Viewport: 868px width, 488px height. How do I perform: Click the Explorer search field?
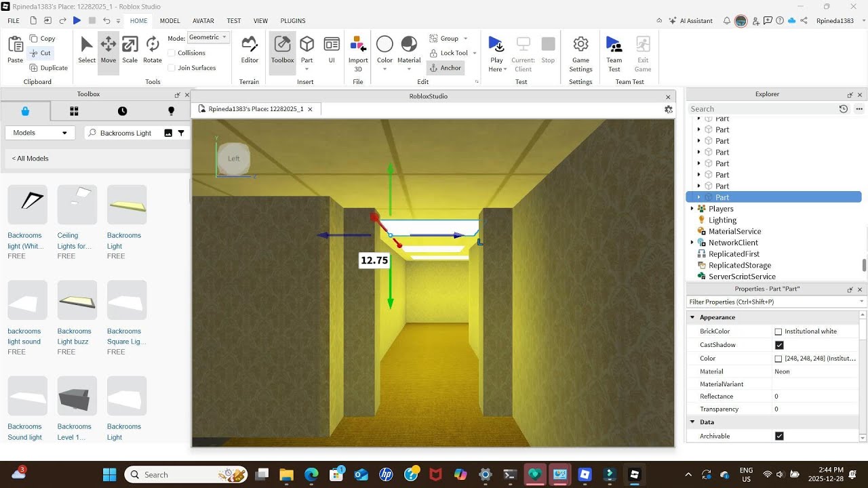[x=762, y=108]
